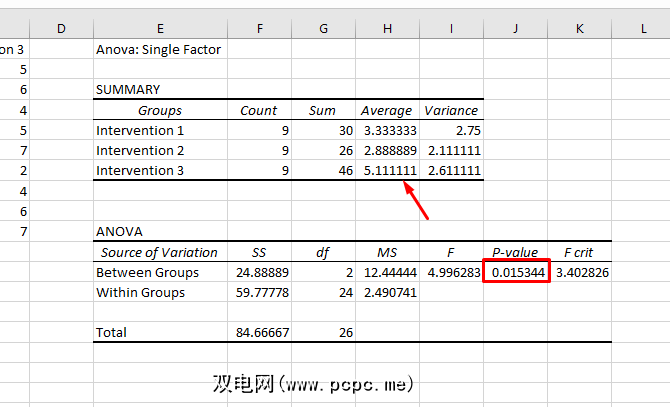The width and height of the screenshot is (670, 407).
Task: Select the P-value header cell
Action: [515, 252]
